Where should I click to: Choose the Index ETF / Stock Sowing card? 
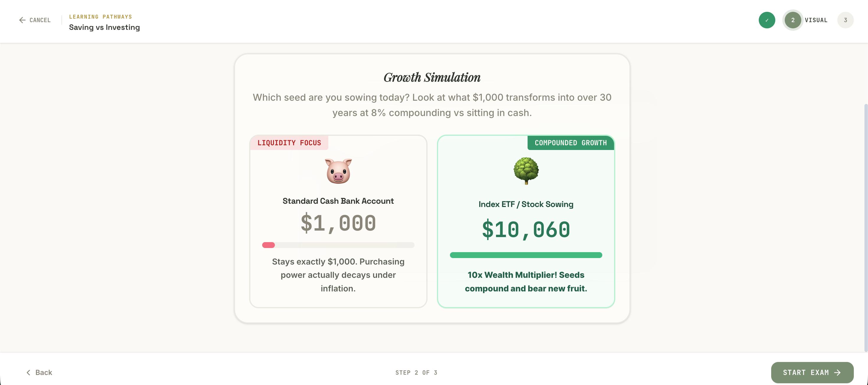[x=526, y=221]
